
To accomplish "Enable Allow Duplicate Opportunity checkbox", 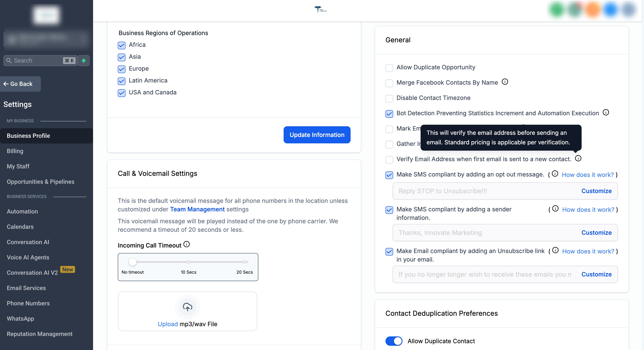I will tap(389, 68).
